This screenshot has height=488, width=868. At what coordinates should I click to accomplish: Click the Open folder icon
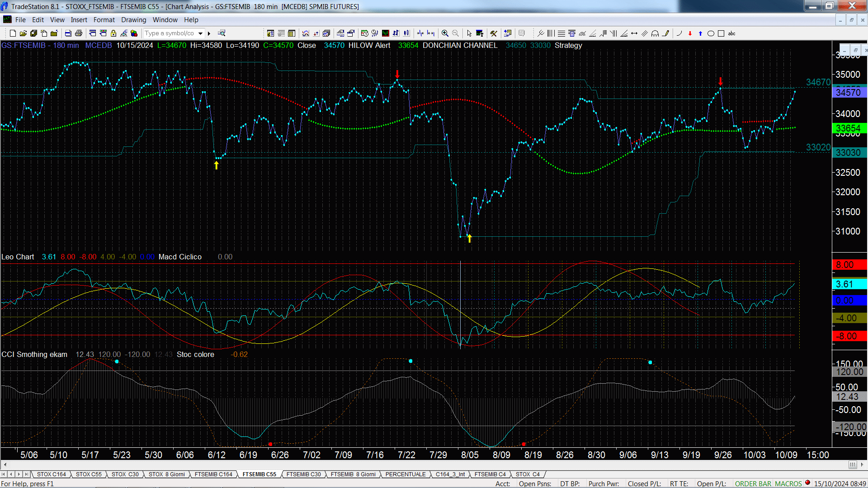23,33
